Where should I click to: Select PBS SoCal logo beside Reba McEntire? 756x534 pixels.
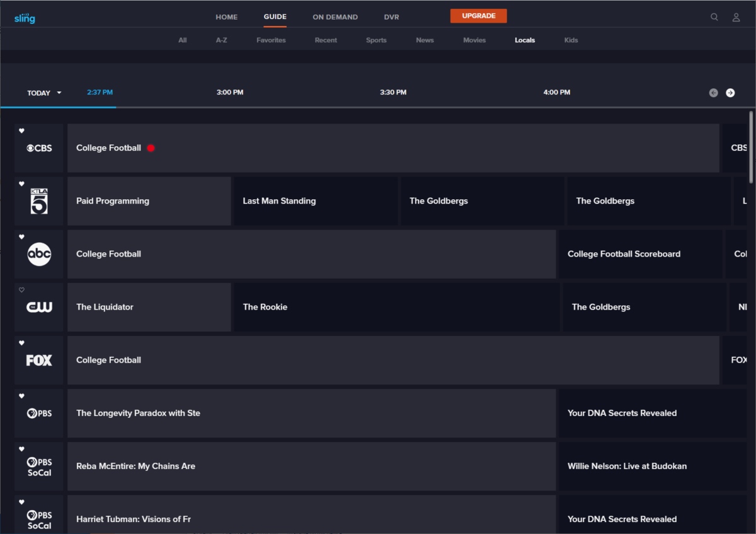(39, 467)
